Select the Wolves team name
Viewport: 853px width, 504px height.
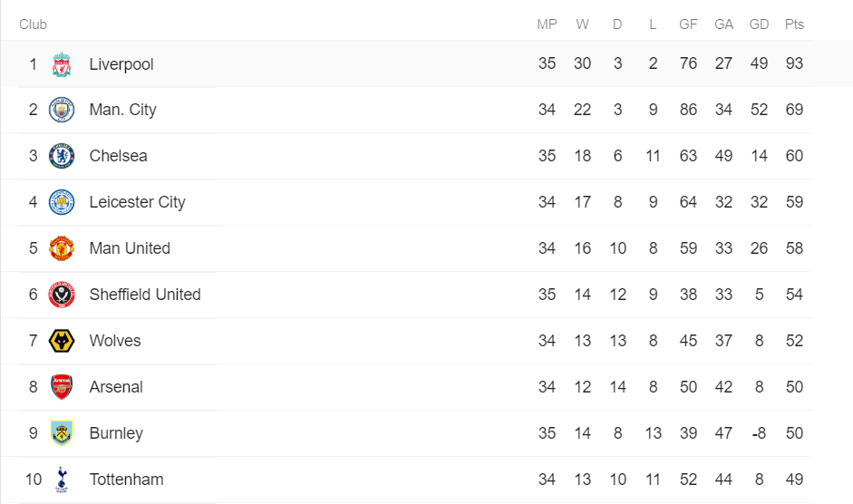(x=115, y=341)
